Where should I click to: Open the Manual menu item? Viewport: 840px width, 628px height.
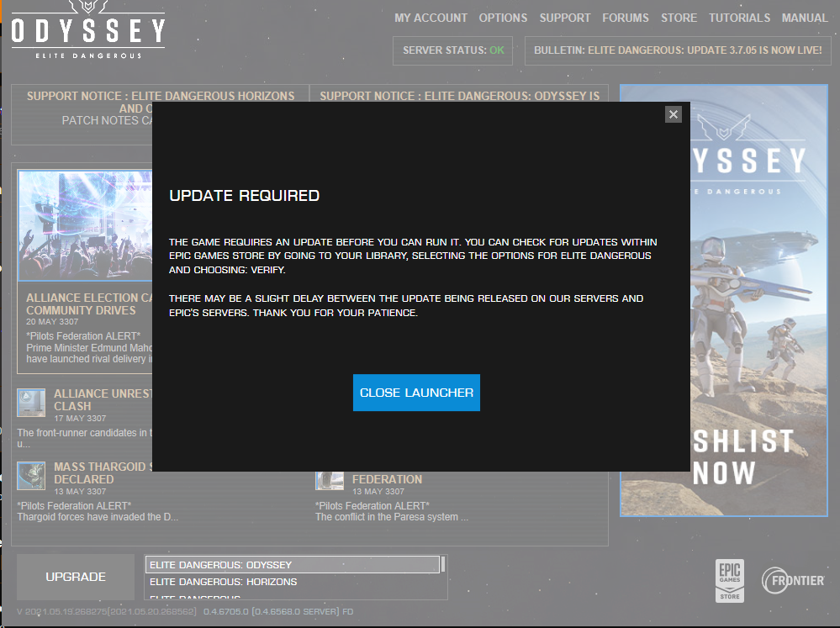(805, 18)
